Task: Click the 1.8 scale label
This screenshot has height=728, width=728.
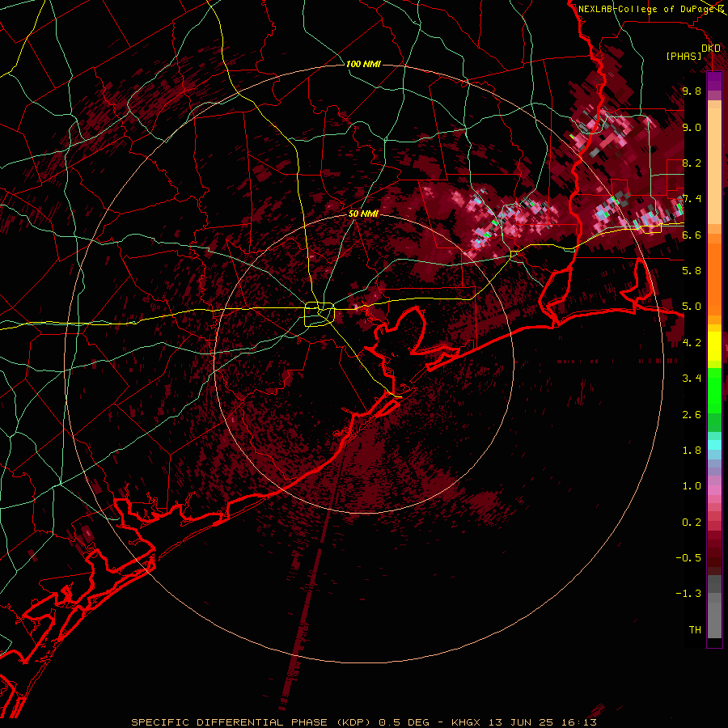Action: pos(692,451)
